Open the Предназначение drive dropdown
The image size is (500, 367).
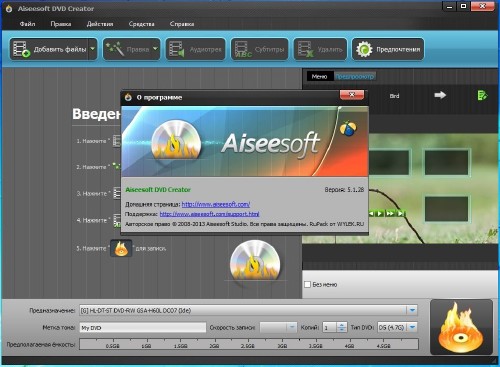click(x=412, y=310)
